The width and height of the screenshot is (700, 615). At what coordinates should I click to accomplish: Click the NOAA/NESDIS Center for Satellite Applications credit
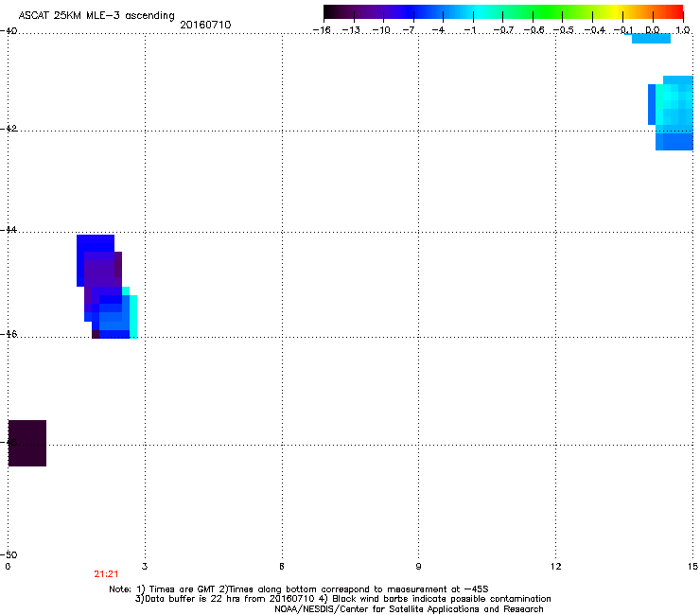pos(409,609)
